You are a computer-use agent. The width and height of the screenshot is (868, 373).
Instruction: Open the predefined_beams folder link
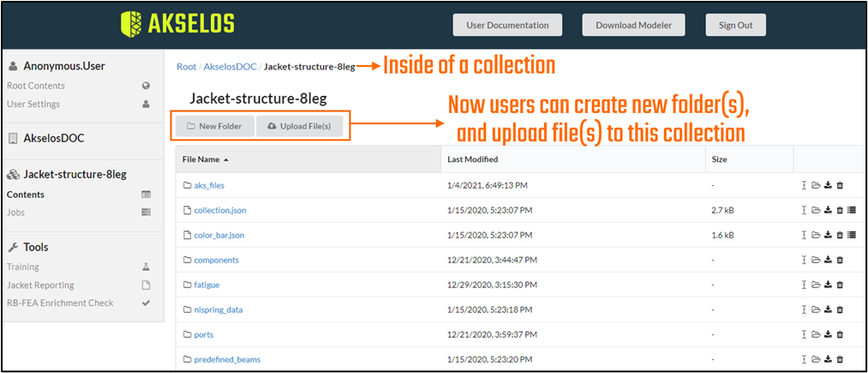tap(227, 360)
